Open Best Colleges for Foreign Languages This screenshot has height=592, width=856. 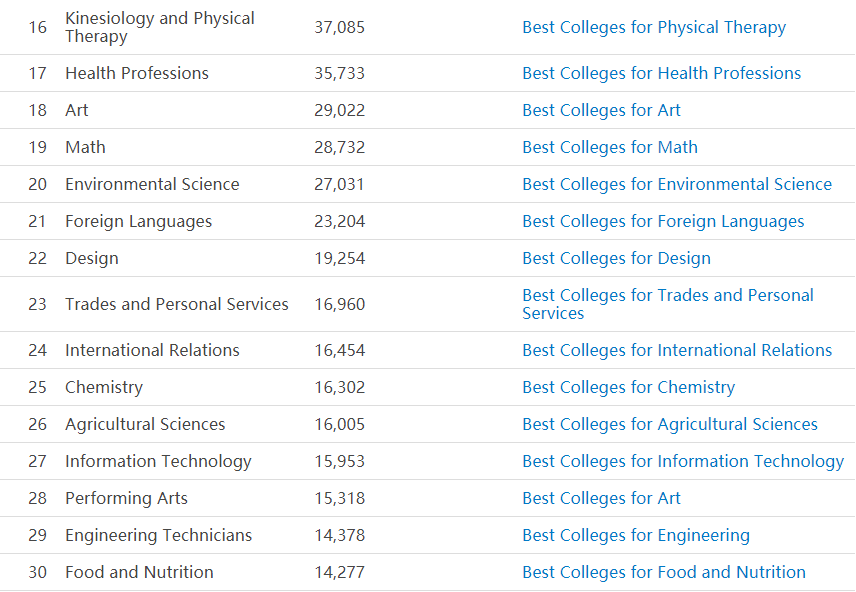[663, 222]
